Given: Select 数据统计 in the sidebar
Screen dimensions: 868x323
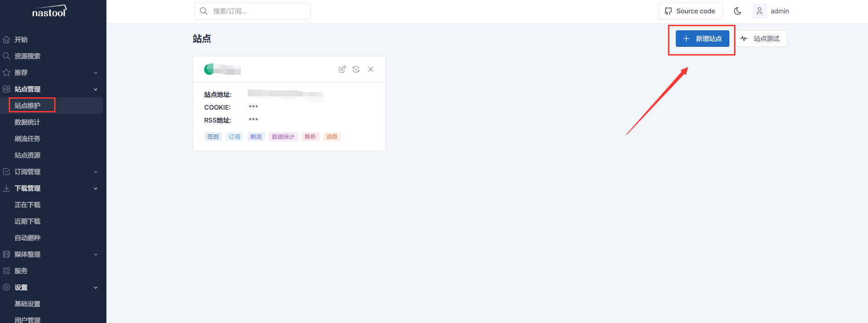Looking at the screenshot, I should pyautogui.click(x=28, y=122).
